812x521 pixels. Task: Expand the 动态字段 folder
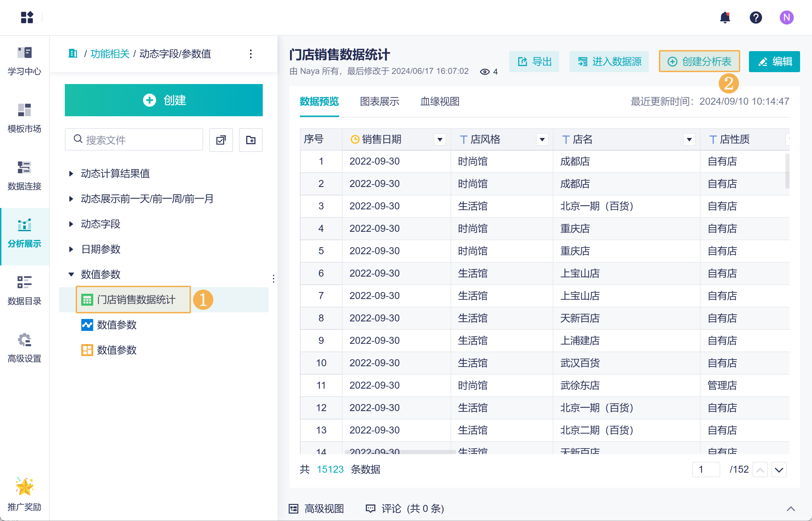[x=71, y=224]
